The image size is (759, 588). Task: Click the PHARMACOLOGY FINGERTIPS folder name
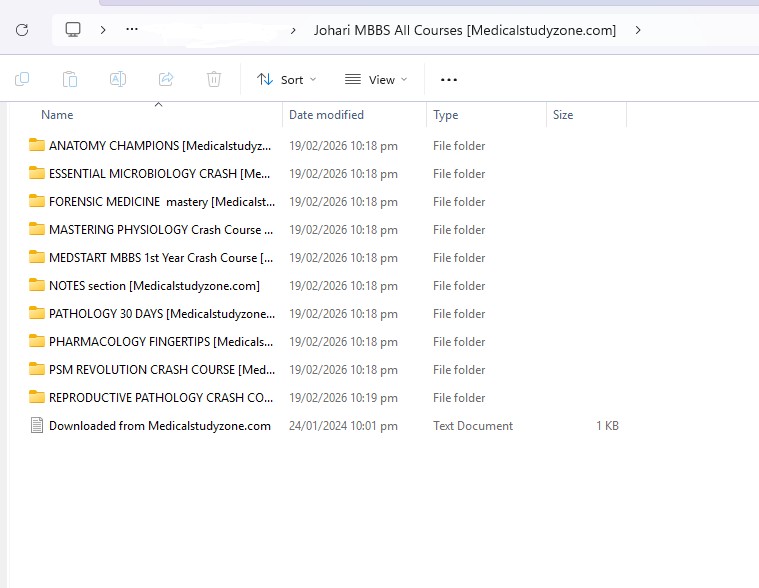point(161,342)
